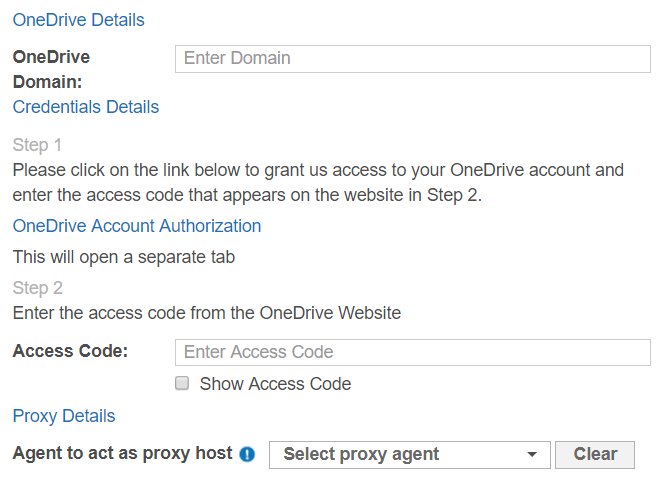Click the grant access instruction paragraph
The image size is (663, 486).
(x=318, y=182)
